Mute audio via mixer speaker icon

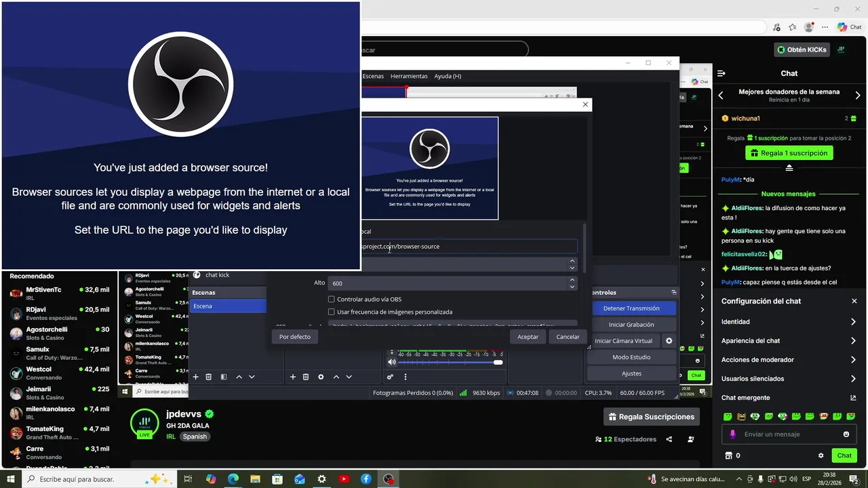pos(391,363)
